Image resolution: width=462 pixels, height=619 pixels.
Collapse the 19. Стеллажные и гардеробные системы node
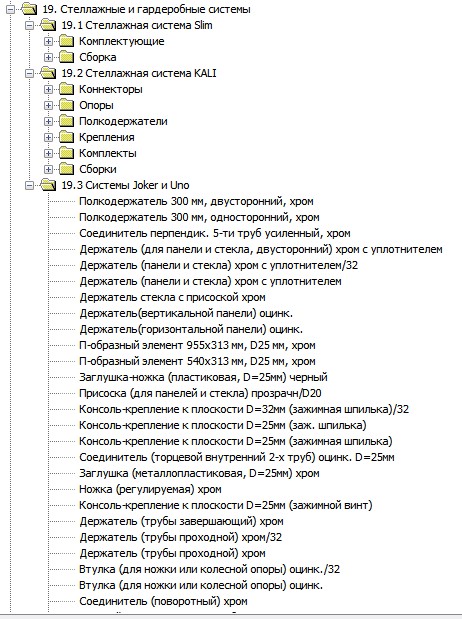coord(10,9)
